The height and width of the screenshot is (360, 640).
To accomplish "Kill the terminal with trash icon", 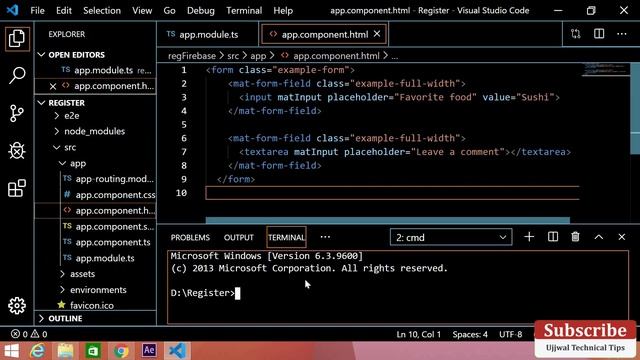I will tap(575, 237).
